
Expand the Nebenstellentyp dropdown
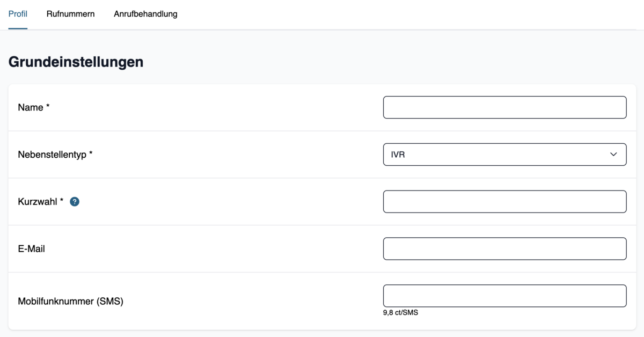tap(504, 155)
